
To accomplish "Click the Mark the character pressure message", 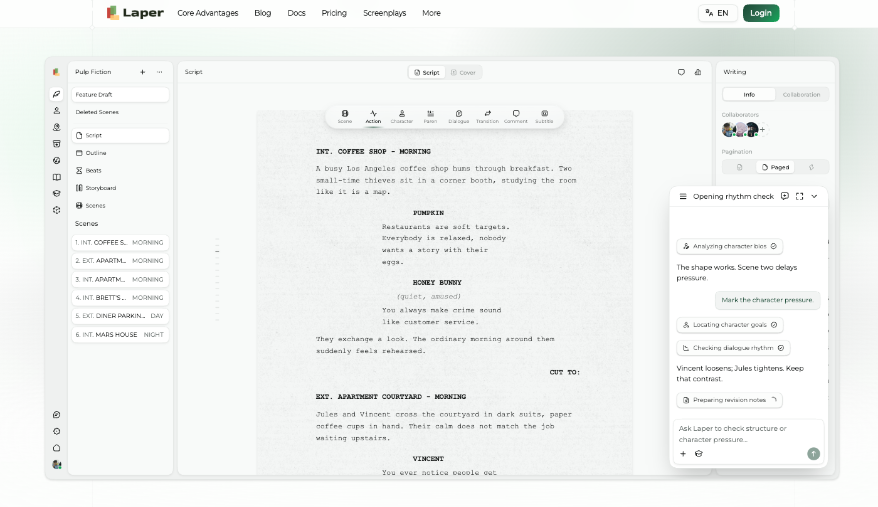I will [767, 300].
